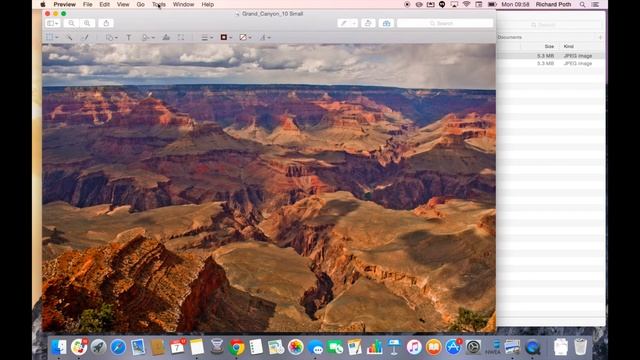Open the Preview application menu
The height and width of the screenshot is (360, 640).
[x=64, y=4]
